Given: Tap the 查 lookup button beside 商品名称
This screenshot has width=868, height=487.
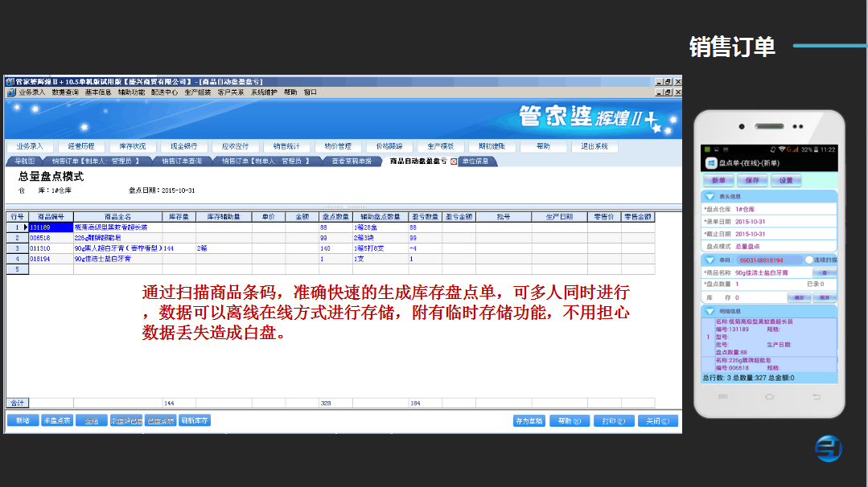Looking at the screenshot, I should (x=825, y=272).
